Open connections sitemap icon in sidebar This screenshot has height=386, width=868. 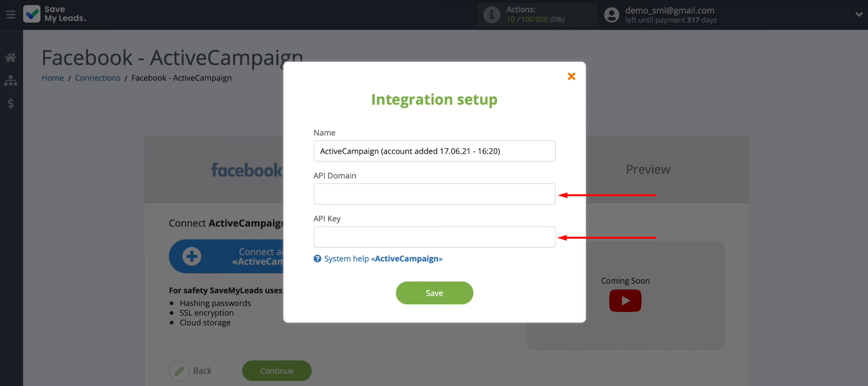[x=11, y=80]
